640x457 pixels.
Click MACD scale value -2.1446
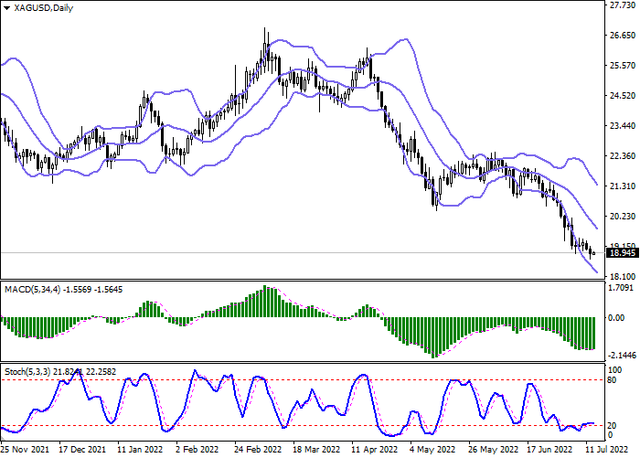click(x=622, y=356)
